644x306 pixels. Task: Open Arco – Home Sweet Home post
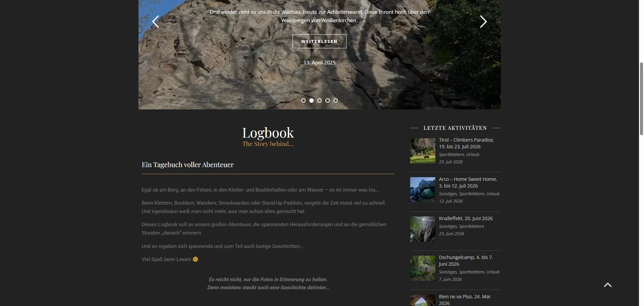[468, 183]
